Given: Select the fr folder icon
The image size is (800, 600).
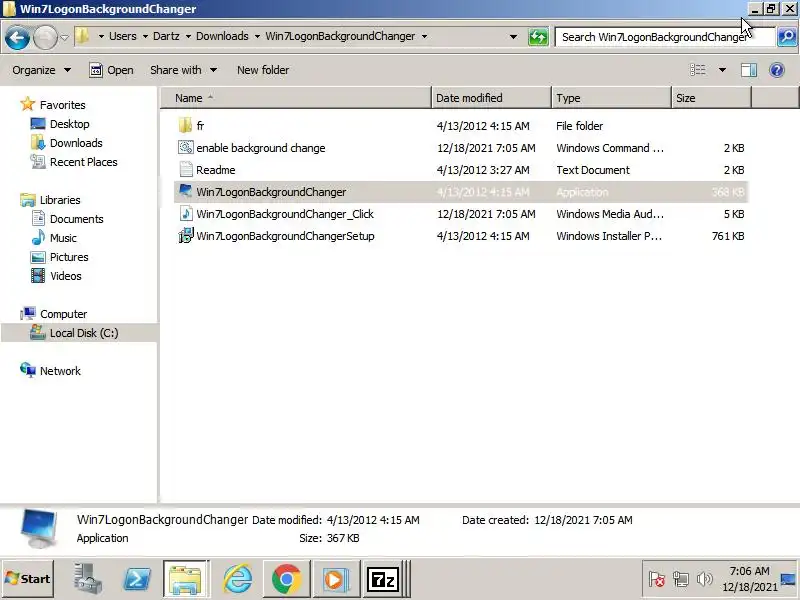Looking at the screenshot, I should click(x=186, y=126).
